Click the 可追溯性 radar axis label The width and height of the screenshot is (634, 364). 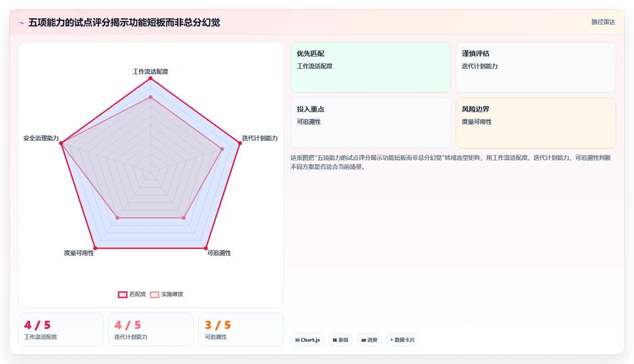219,253
